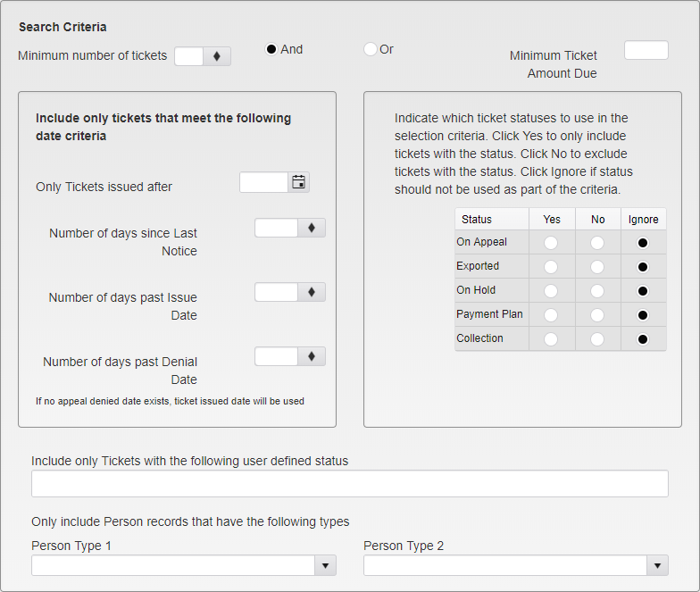Click the On Appeal row label

pos(482,242)
